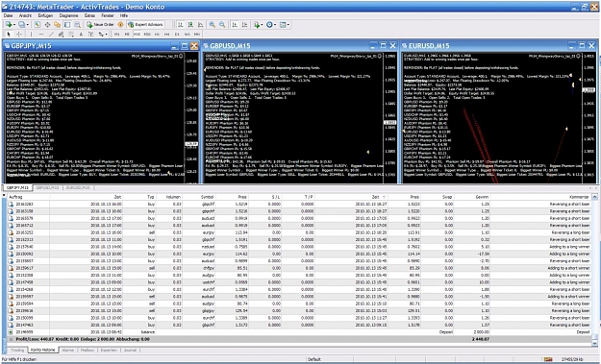Set timeframe to H4
The height and width of the screenshot is (364, 601).
[x=166, y=35]
